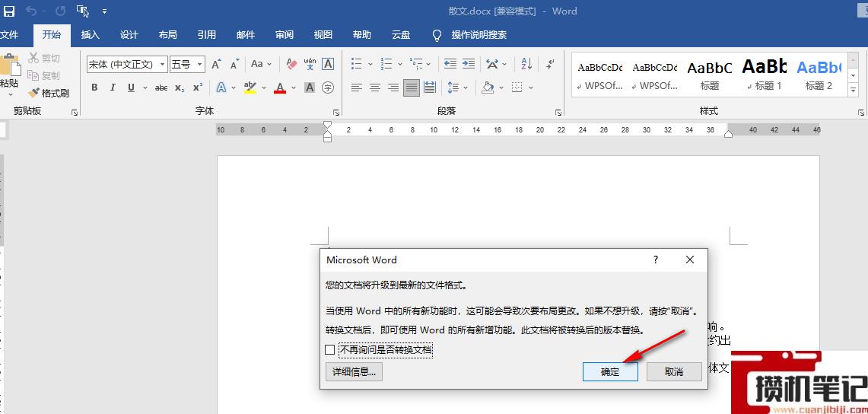Expand the bullet list dropdown arrow
Viewport: 868px width, 414px height.
(370, 64)
